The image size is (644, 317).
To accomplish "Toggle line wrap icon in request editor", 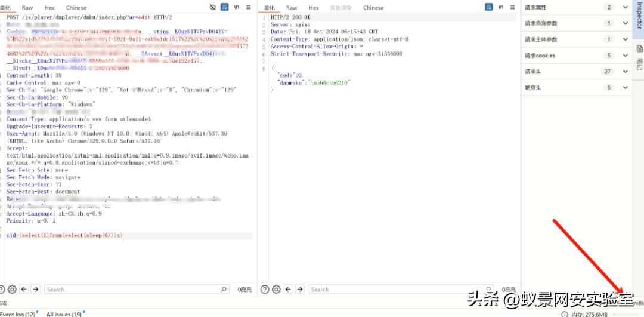I will 225,7.
